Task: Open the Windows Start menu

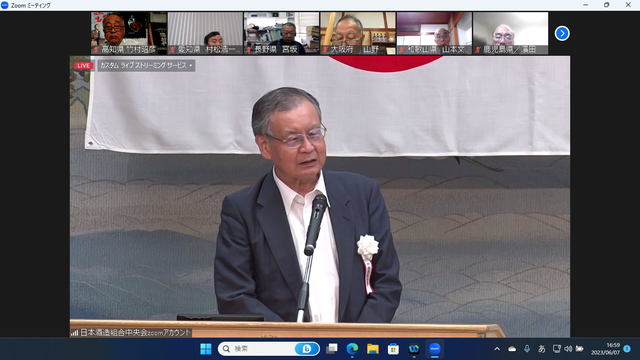Action: (206, 349)
